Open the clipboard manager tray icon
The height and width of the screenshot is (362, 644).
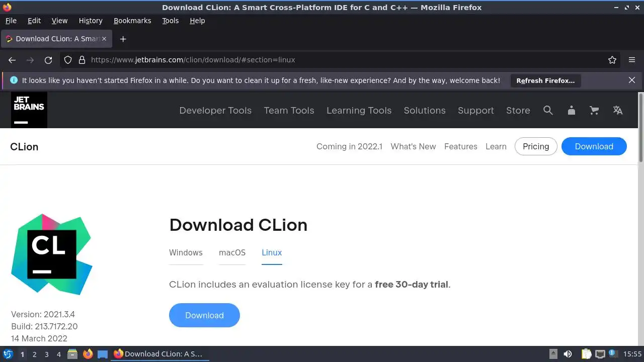[x=586, y=354]
